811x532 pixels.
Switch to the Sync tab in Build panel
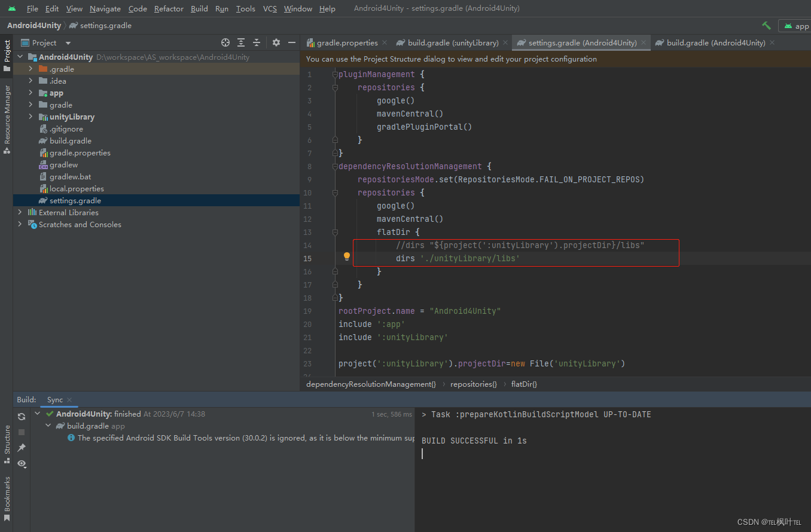[55, 400]
